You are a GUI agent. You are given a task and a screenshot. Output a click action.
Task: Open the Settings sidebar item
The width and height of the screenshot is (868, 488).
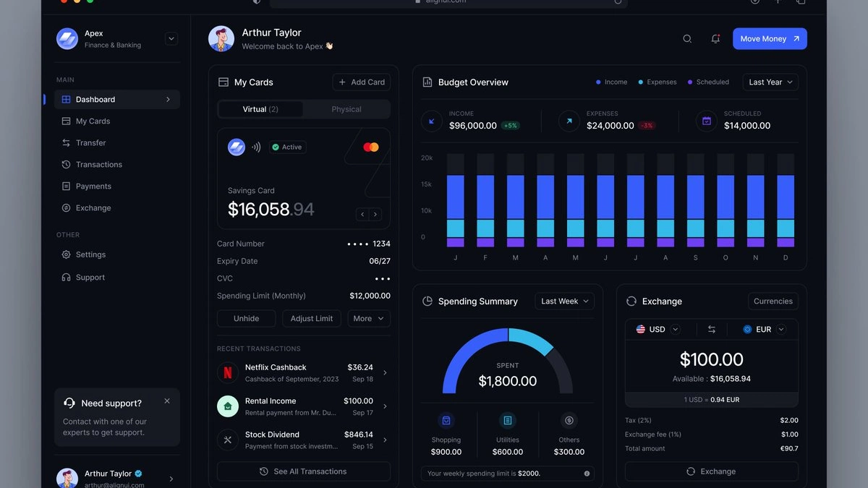coord(117,254)
